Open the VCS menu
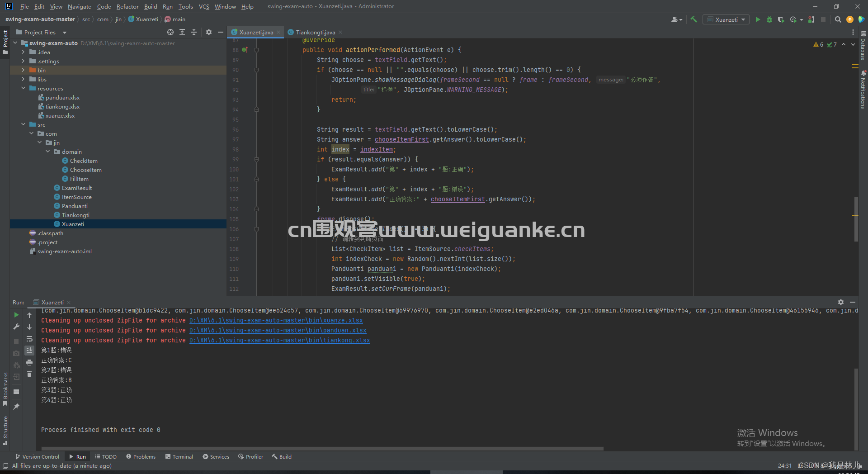 point(204,6)
